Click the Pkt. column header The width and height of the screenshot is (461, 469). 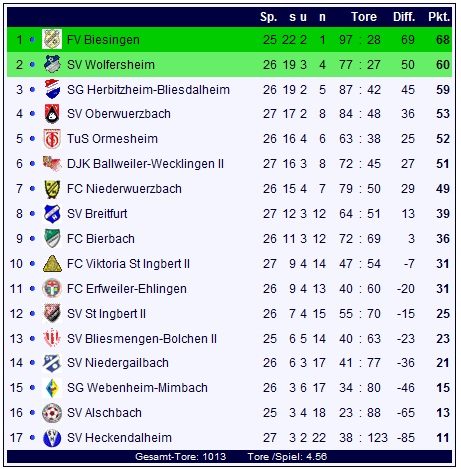(x=439, y=17)
